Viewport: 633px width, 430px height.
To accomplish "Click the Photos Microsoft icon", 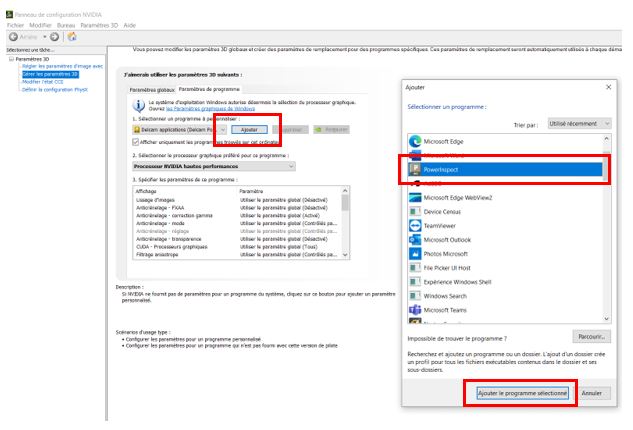I will pos(416,254).
